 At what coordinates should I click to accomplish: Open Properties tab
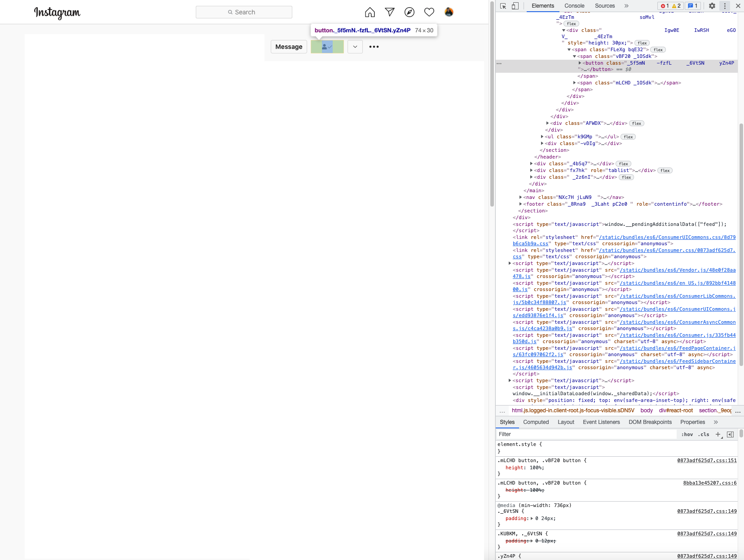[692, 422]
